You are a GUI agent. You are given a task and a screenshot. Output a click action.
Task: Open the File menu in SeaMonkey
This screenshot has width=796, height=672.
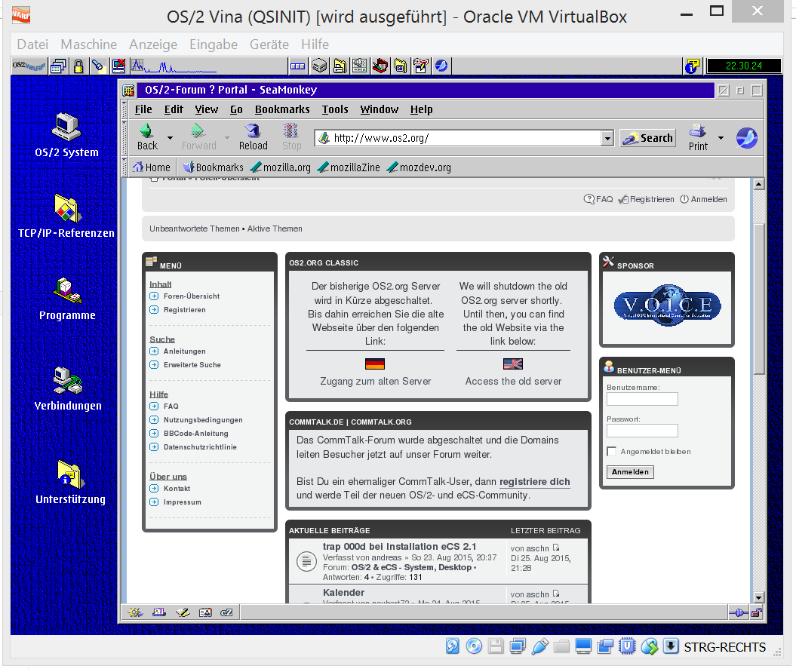point(143,109)
